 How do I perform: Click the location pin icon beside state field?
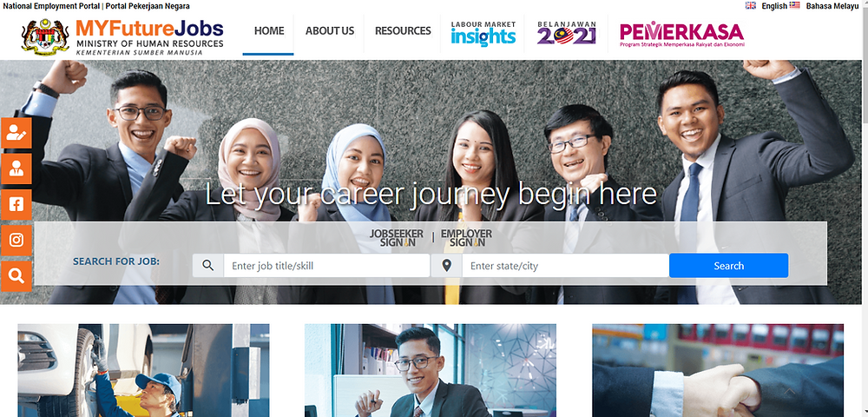click(447, 266)
